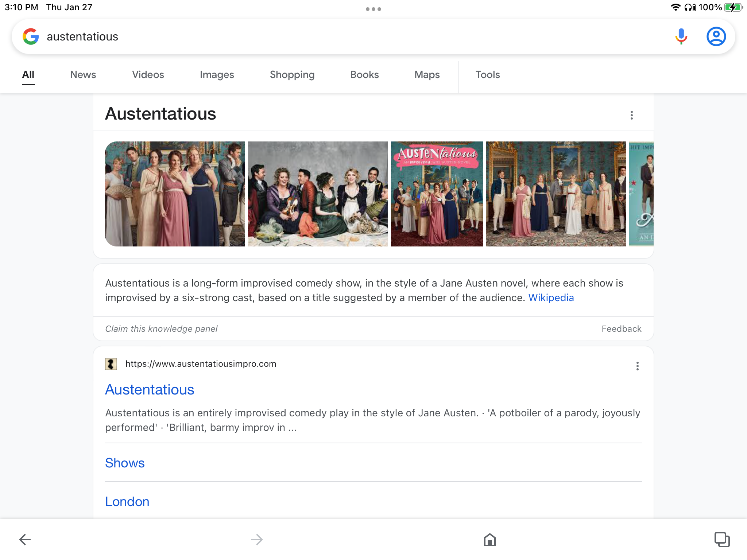Open the knowledge panel three-dot menu
This screenshot has height=560, width=747.
(632, 115)
